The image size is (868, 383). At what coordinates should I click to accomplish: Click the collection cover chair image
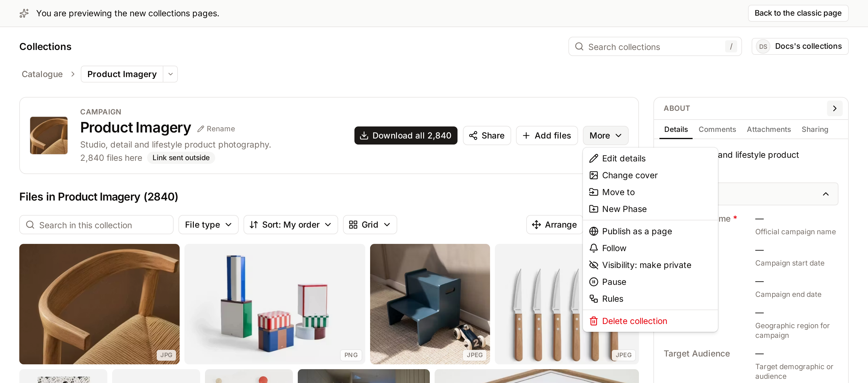click(x=49, y=135)
